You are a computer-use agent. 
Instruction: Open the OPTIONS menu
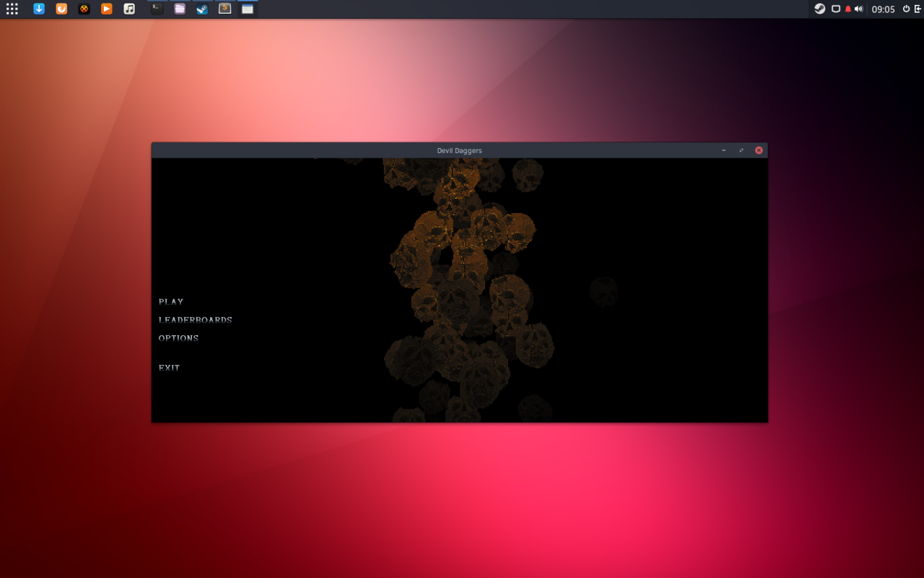click(x=178, y=338)
